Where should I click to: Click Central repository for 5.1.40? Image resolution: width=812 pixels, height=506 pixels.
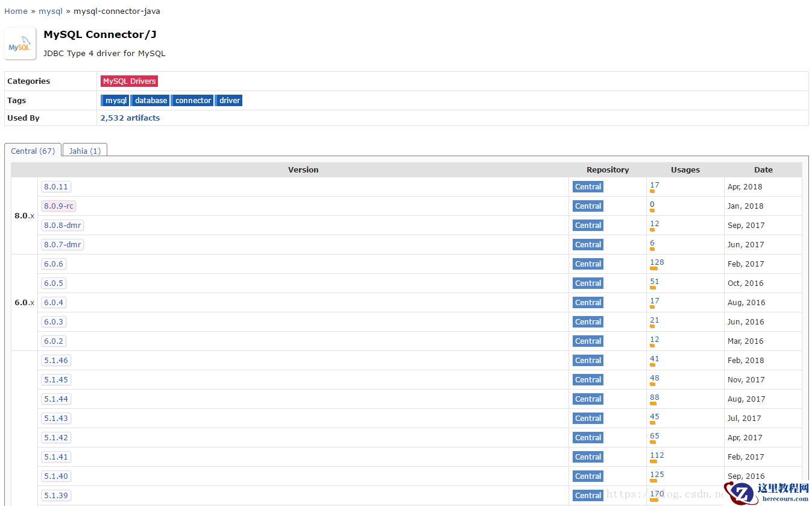588,476
